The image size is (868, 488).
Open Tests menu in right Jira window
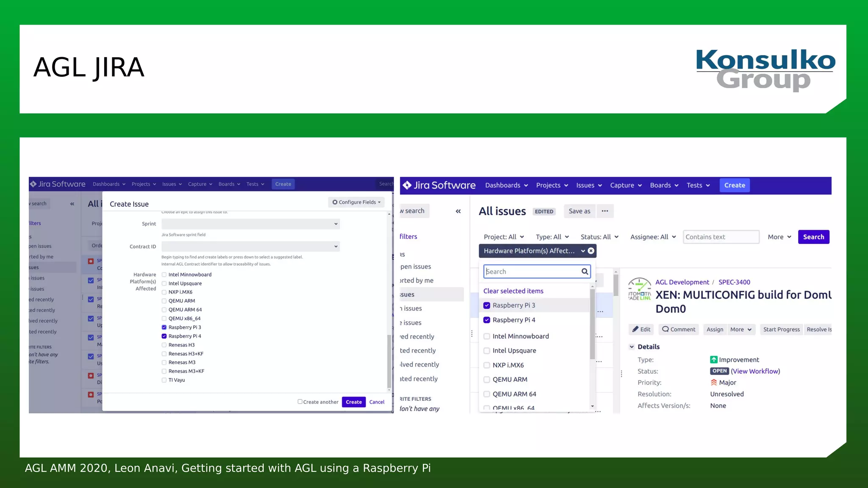point(698,185)
